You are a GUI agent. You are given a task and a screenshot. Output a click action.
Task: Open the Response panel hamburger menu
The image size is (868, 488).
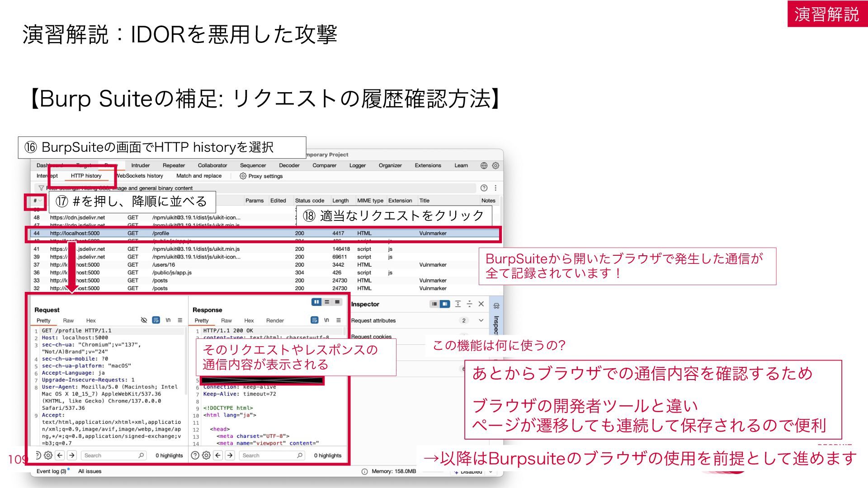coord(338,320)
